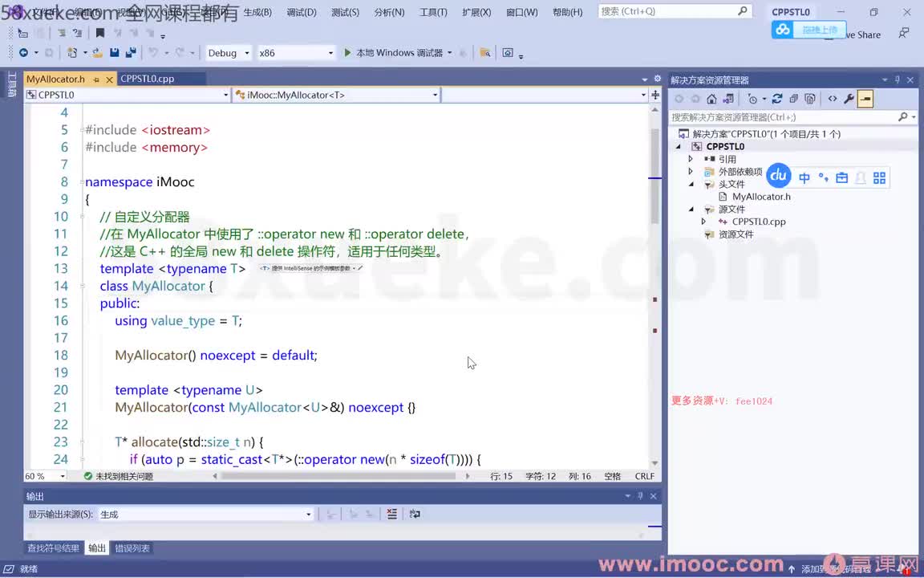Click the navigate backward arrow icon

coord(23,52)
